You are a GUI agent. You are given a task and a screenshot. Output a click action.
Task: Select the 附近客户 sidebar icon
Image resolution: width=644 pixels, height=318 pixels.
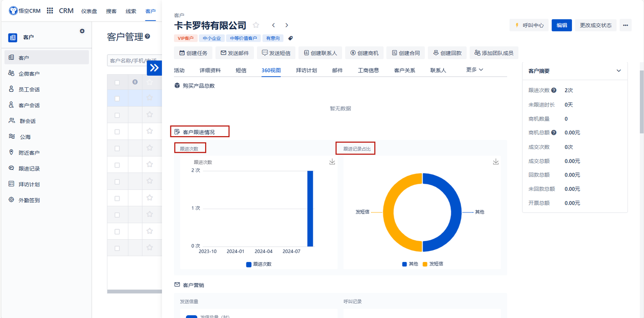11,152
